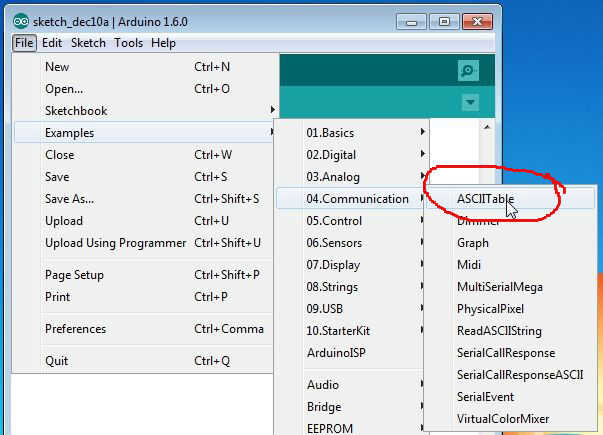Open the SerialEvent example
The width and height of the screenshot is (603, 435).
coord(510,397)
